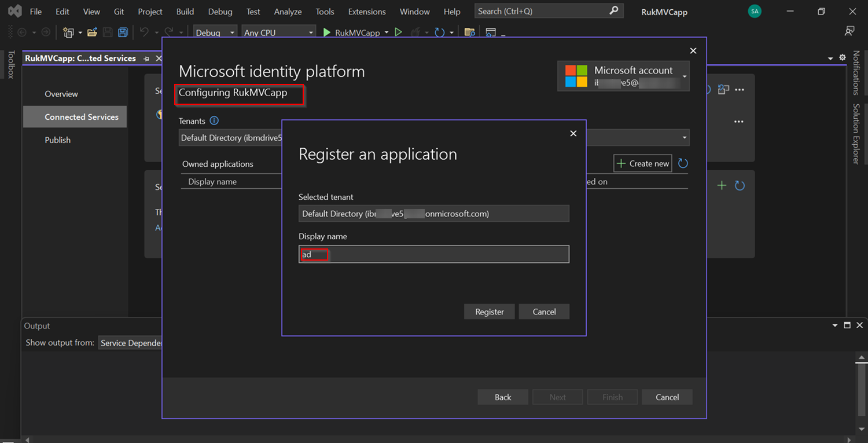Click the Navigate Backward arrow icon
Image resolution: width=868 pixels, height=443 pixels.
(23, 32)
